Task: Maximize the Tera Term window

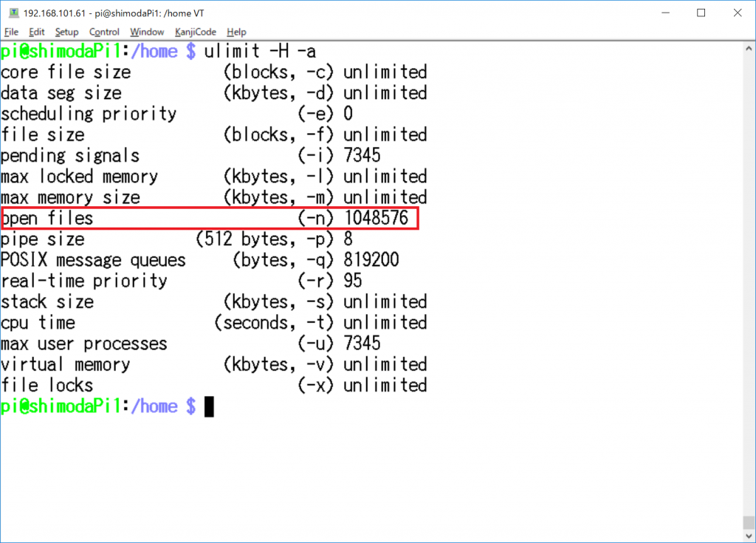Action: pos(701,13)
